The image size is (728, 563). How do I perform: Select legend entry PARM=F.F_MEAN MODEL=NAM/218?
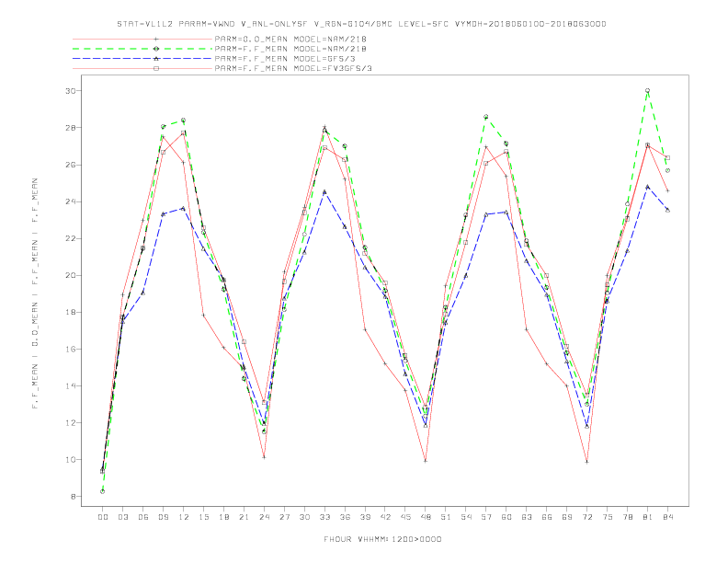(290, 49)
